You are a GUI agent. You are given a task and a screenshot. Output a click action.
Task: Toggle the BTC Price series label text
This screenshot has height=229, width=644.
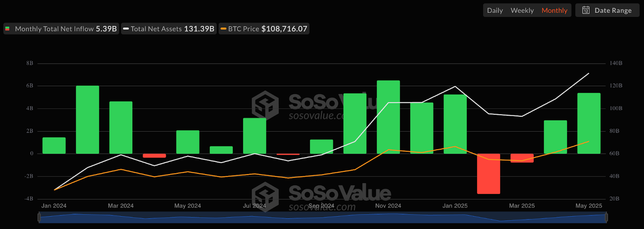point(244,29)
